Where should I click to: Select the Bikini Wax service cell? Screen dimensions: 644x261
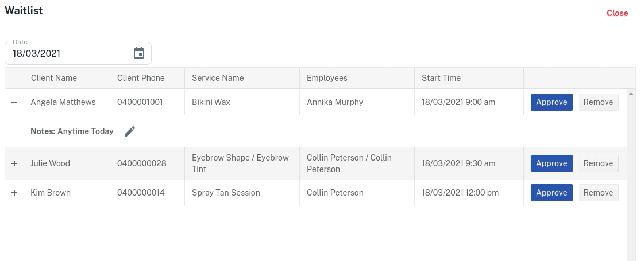coord(212,102)
